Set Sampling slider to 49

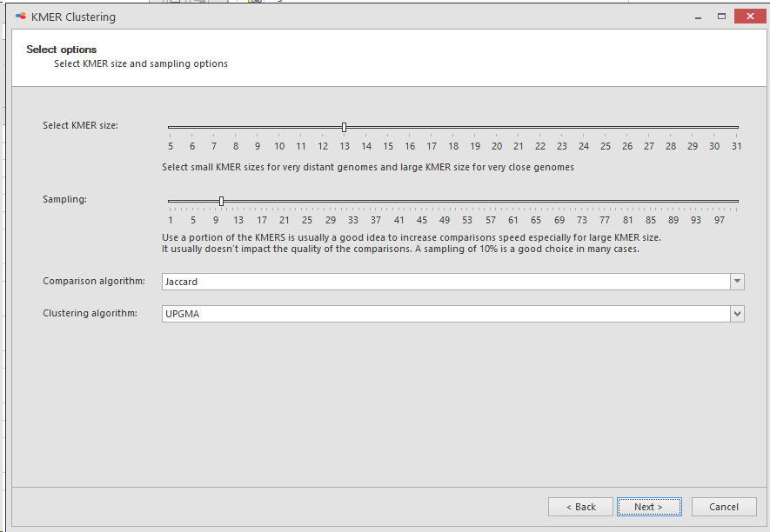[445, 201]
